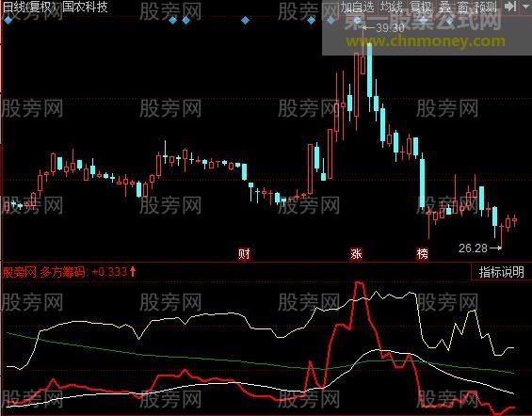Expand the top-right dropdown triangle
Image resolution: width=532 pixels, height=416 pixels.
pos(526,7)
